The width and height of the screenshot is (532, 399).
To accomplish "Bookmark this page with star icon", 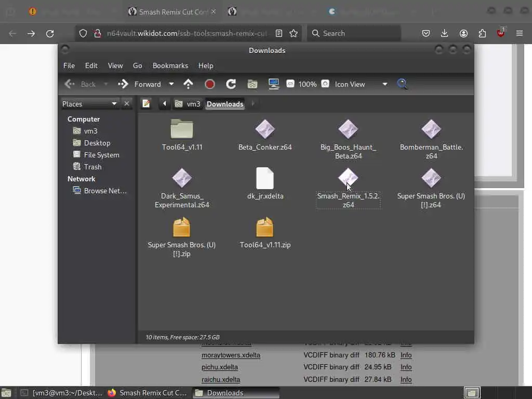I will 294,33.
